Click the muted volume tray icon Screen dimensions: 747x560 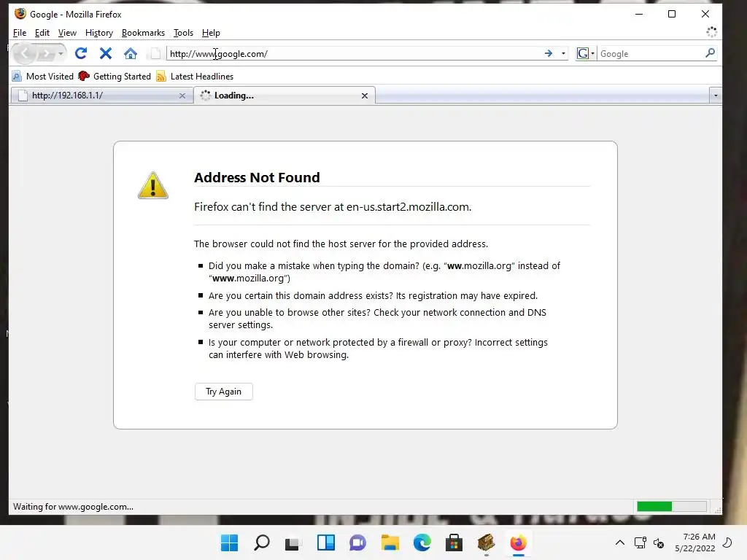coord(659,542)
